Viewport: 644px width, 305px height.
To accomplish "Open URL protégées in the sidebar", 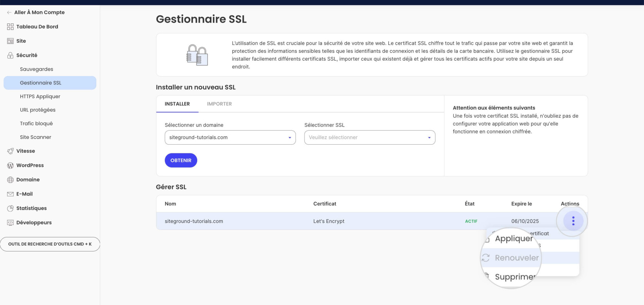I will pos(38,110).
